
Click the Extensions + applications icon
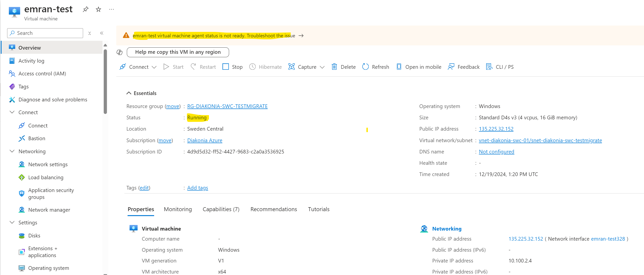click(x=22, y=252)
